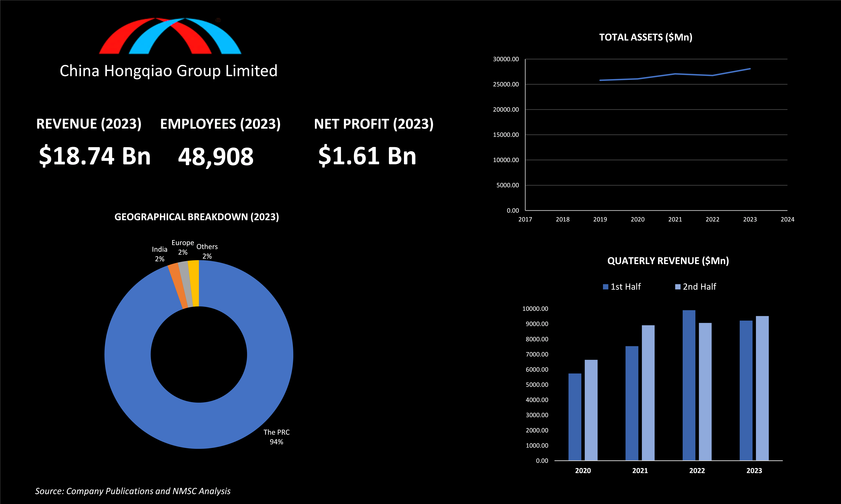Click the bold 2022 bar chart label
The height and width of the screenshot is (504, 841).
click(697, 471)
